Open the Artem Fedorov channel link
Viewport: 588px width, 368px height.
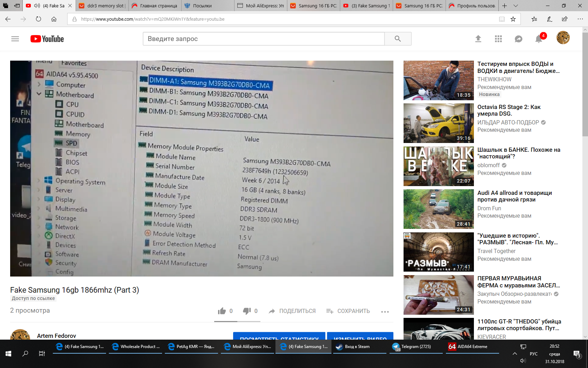(56, 336)
